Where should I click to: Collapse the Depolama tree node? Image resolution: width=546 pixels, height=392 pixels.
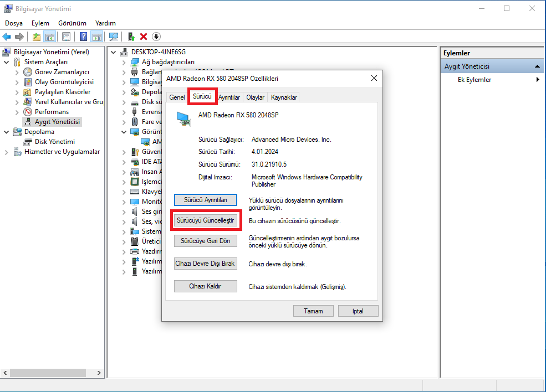pyautogui.click(x=6, y=132)
